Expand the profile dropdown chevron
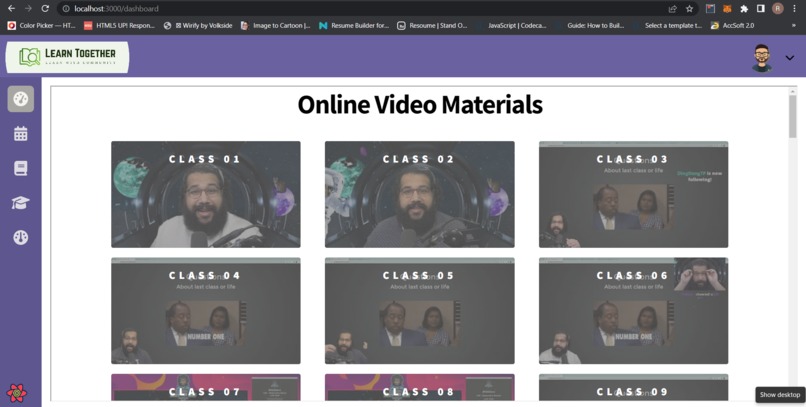This screenshot has height=407, width=806. tap(790, 58)
